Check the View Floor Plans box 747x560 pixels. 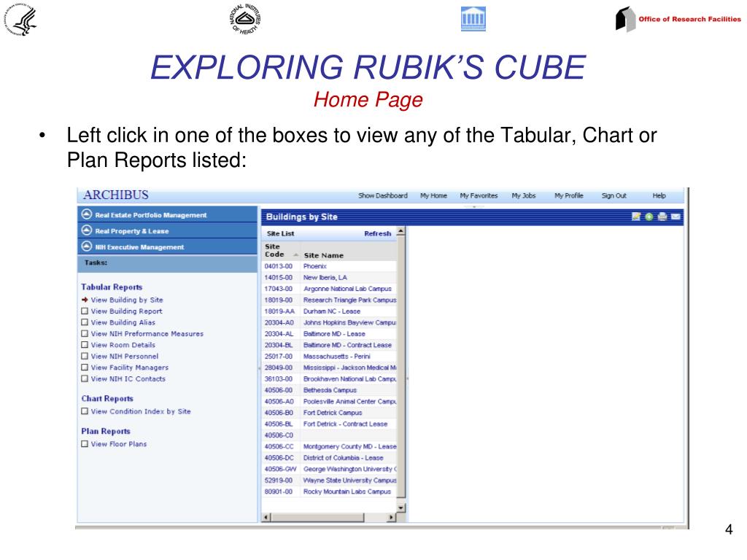coord(85,444)
